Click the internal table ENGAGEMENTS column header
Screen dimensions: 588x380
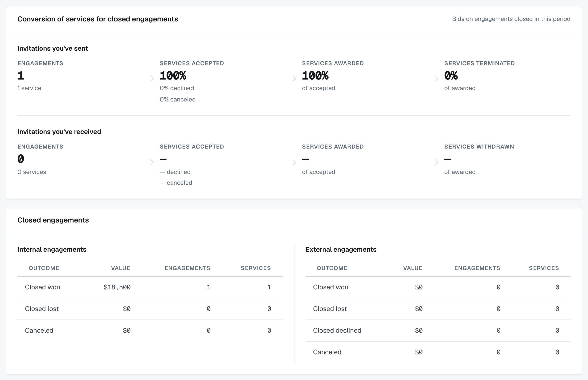click(187, 268)
